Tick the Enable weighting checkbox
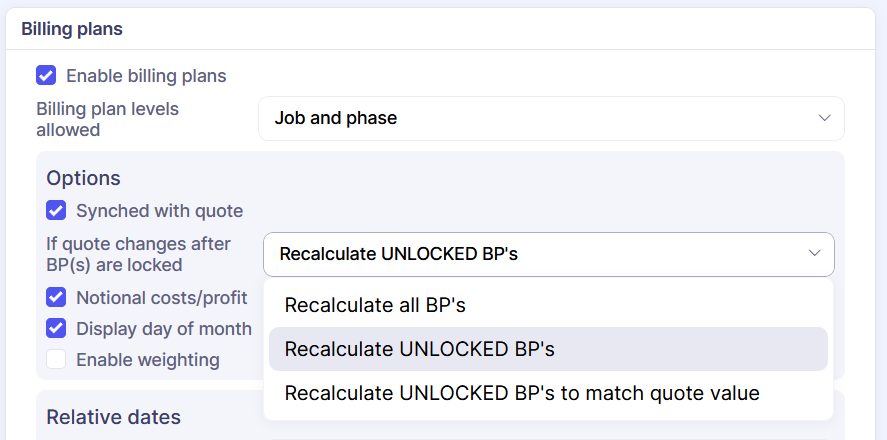Image resolution: width=887 pixels, height=440 pixels. pos(56,359)
